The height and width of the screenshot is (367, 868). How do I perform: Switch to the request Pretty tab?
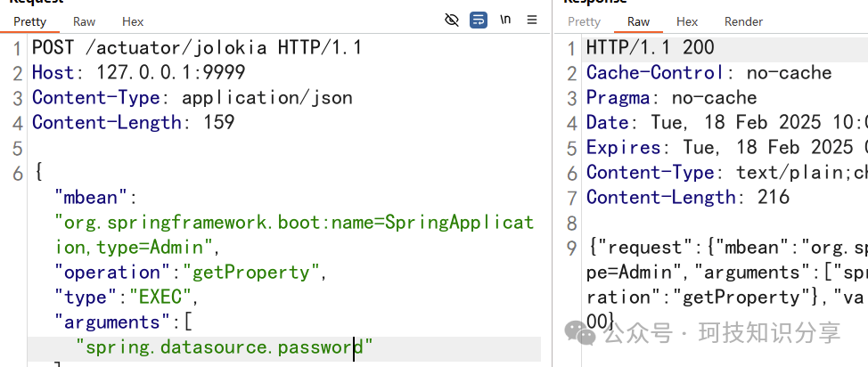(x=29, y=21)
